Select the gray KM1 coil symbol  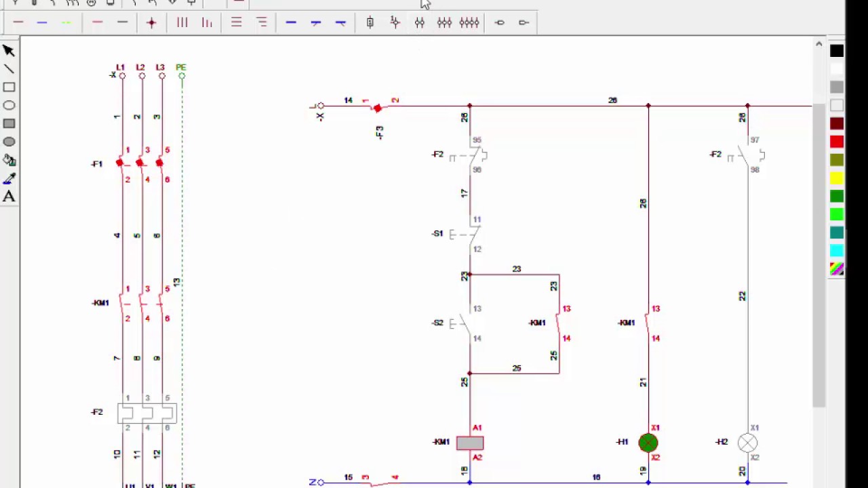point(470,443)
